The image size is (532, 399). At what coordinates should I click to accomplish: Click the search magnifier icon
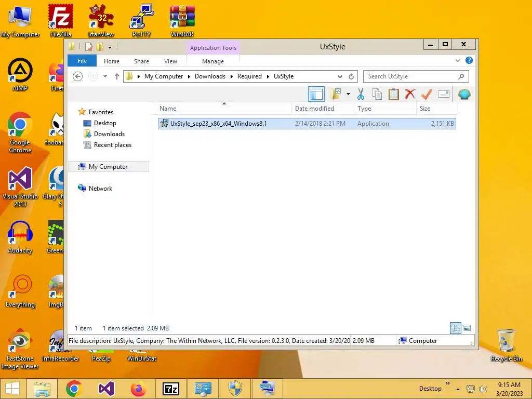click(461, 76)
